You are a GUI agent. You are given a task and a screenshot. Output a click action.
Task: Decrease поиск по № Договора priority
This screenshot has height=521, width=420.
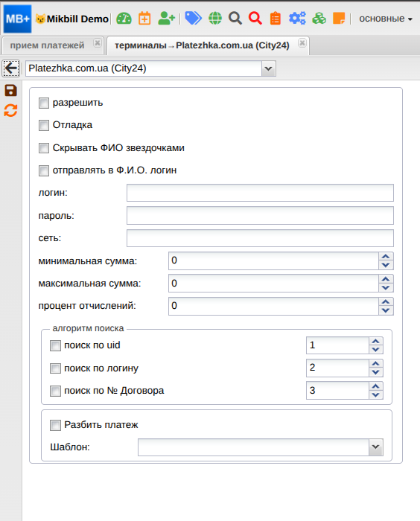(x=376, y=395)
